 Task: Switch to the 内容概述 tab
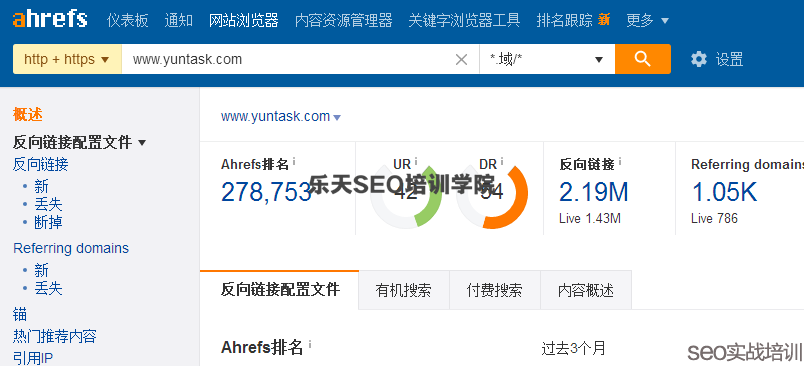(586, 291)
